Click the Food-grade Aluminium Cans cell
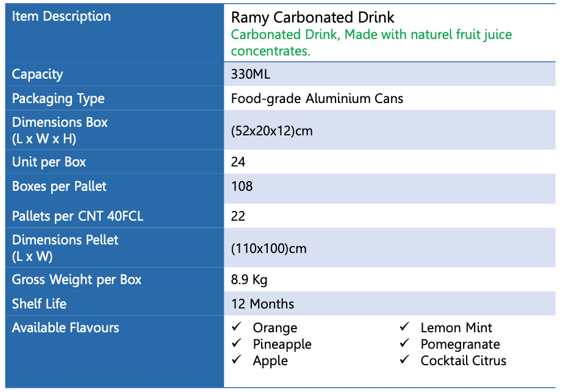563x392 pixels. [317, 99]
